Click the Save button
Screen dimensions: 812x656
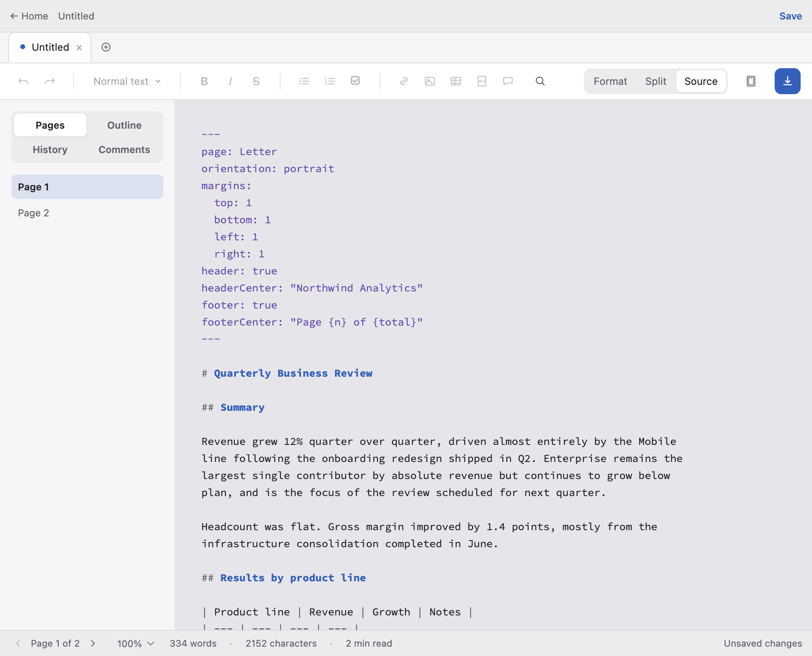pyautogui.click(x=790, y=16)
